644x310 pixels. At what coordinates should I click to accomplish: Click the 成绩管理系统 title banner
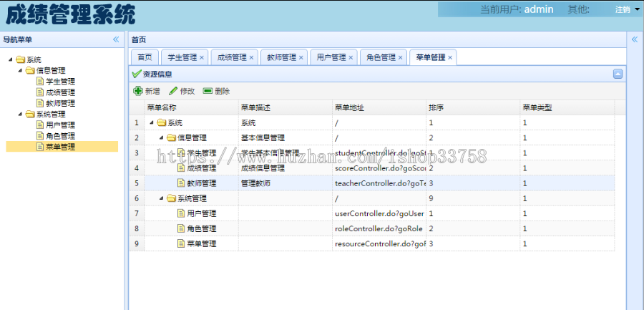click(x=71, y=16)
